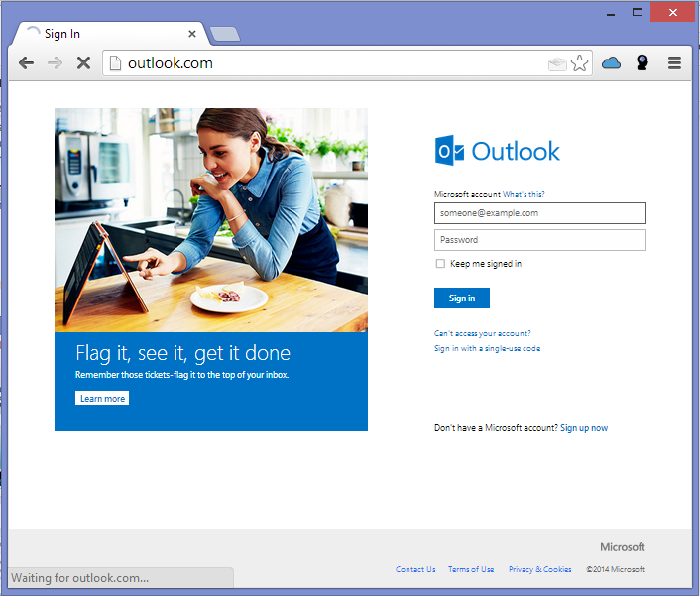Click the Waiting for outlook.com status text

79,578
